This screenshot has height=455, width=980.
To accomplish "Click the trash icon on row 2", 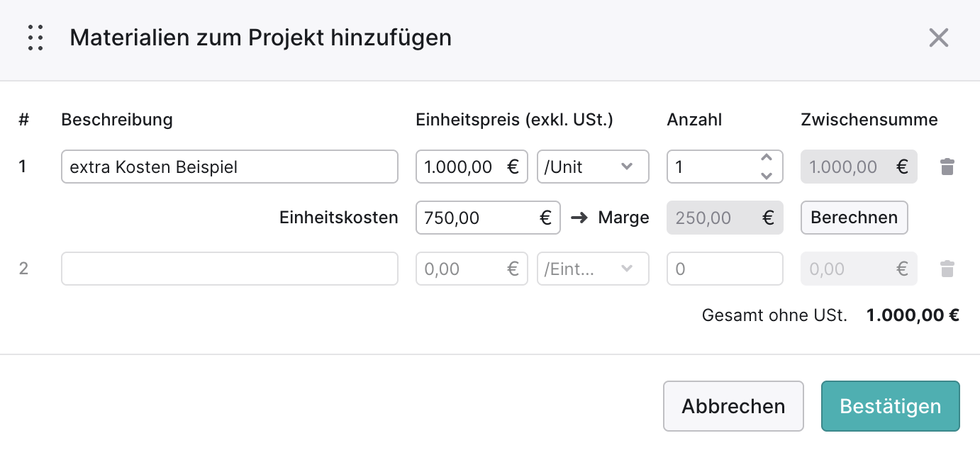I will click(x=947, y=269).
